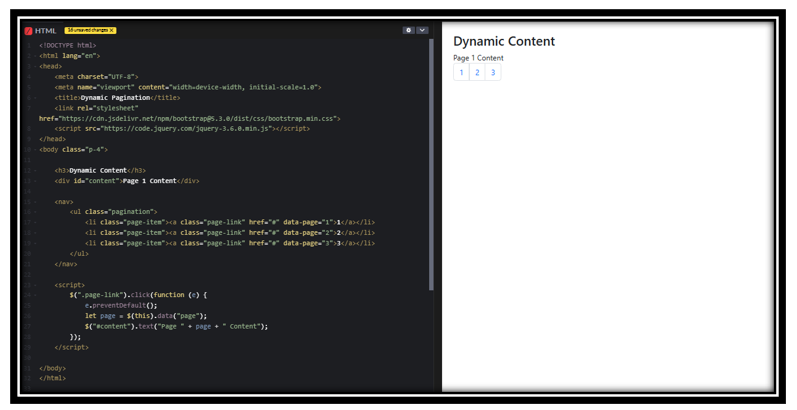This screenshot has width=797, height=410.
Task: Go to page 3 in preview pagination
Action: [492, 72]
